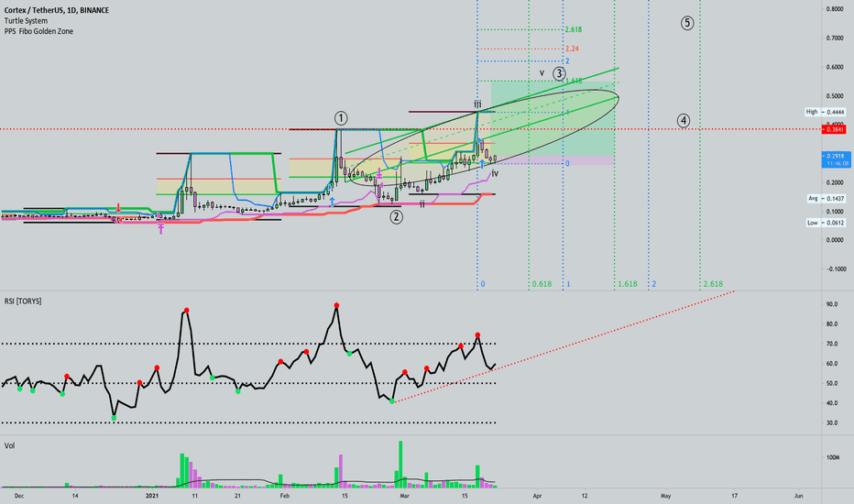The height and width of the screenshot is (504, 854).
Task: Click the sub-wave ii label
Action: (x=422, y=203)
